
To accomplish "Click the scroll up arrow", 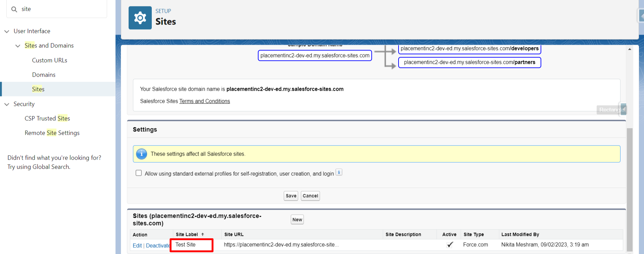I will 630,49.
